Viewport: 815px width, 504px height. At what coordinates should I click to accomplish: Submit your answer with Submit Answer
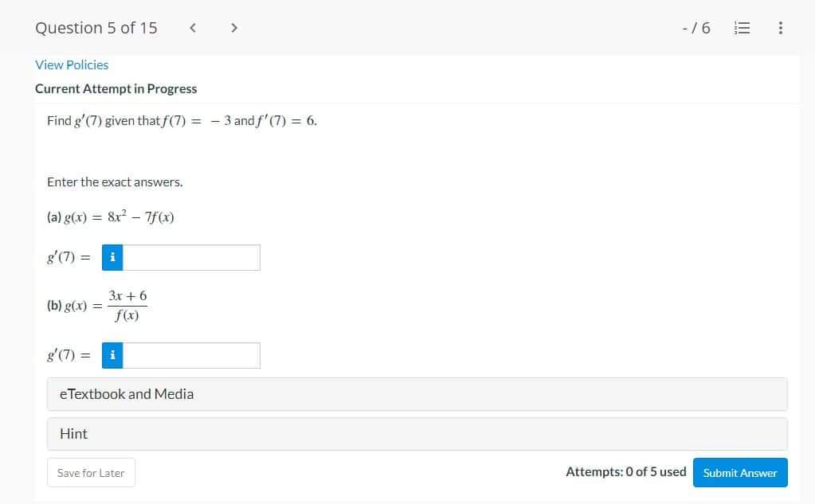coord(739,472)
